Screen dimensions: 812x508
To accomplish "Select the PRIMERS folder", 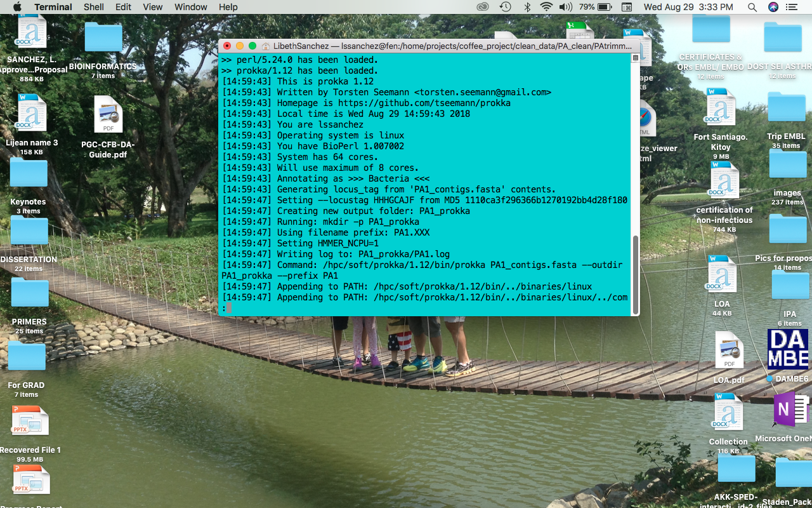I will click(x=30, y=292).
